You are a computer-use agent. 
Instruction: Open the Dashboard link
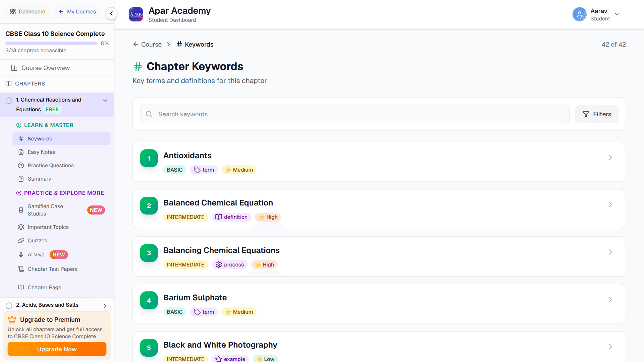(x=28, y=12)
